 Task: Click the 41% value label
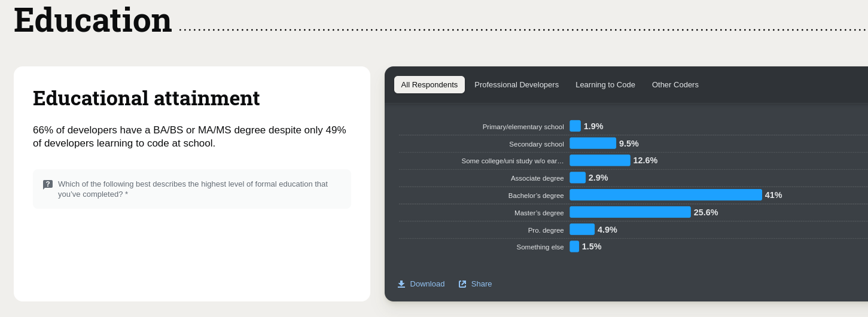click(x=773, y=195)
